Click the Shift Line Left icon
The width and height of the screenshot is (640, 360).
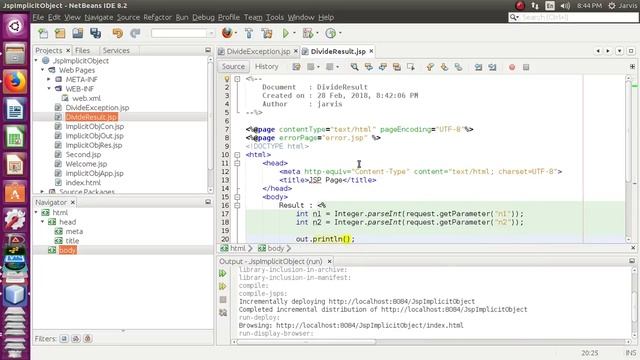point(478,67)
